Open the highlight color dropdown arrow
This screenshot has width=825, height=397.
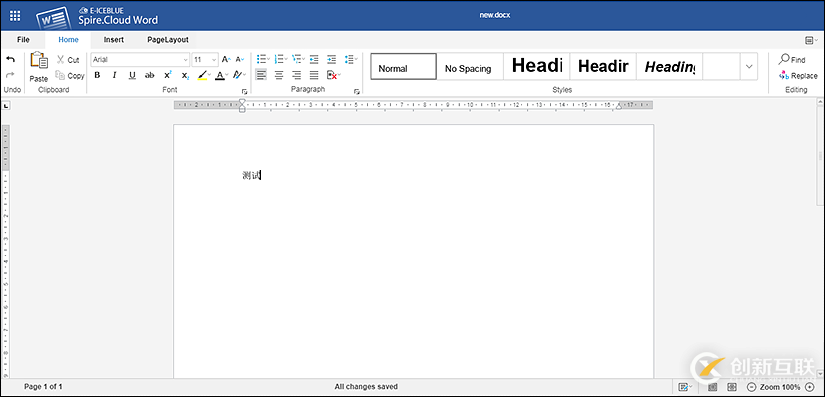(x=209, y=75)
